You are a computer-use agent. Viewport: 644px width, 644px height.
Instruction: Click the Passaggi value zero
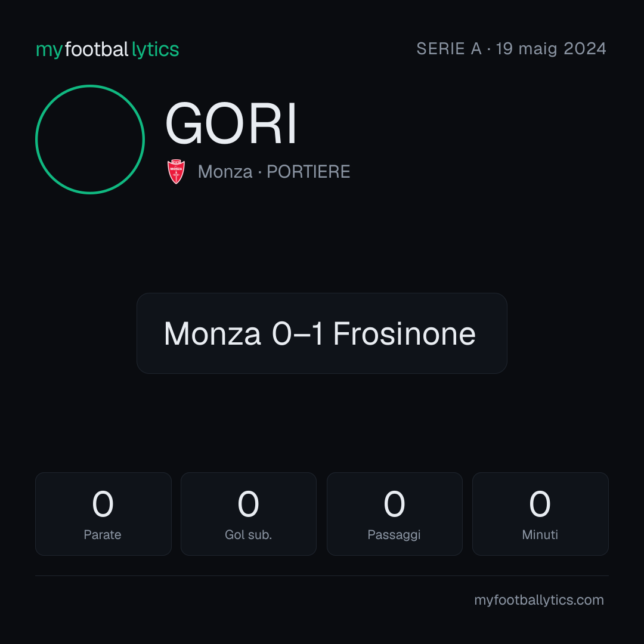click(394, 504)
